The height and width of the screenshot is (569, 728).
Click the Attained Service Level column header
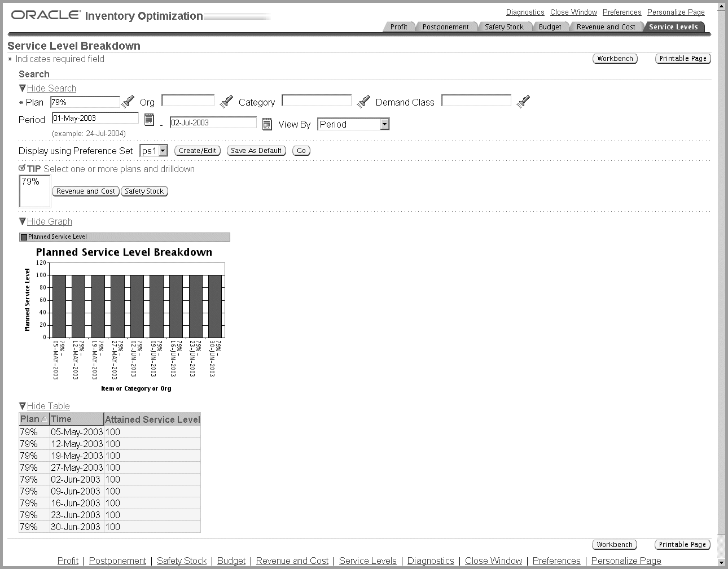[152, 419]
